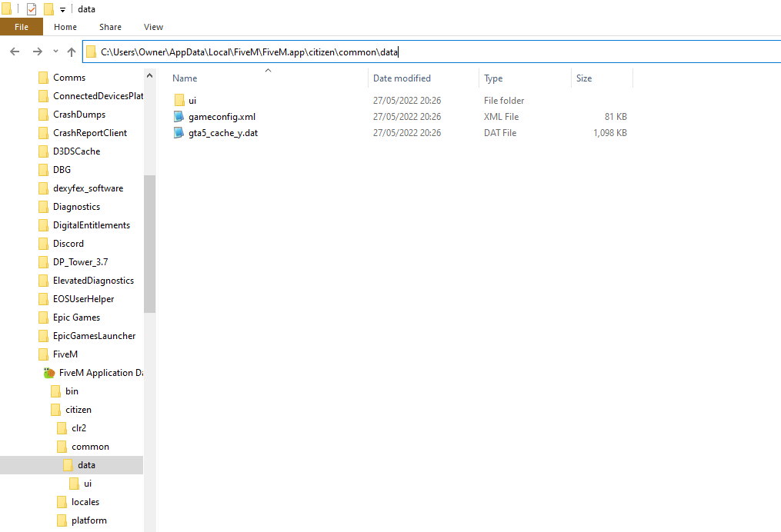This screenshot has height=532, width=781.
Task: Select the locales folder in tree
Action: pyautogui.click(x=85, y=502)
